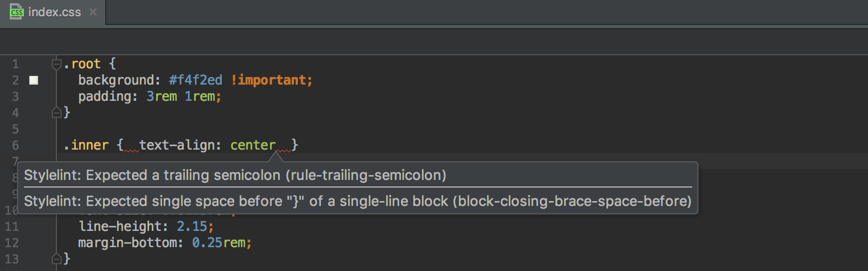868x271 pixels.
Task: Click the .root selector text
Action: pos(82,64)
